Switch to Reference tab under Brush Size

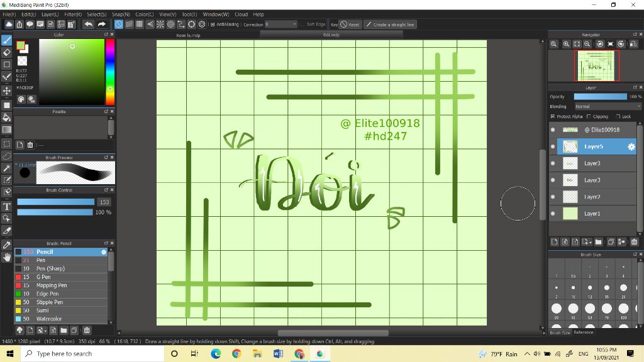tap(583, 332)
